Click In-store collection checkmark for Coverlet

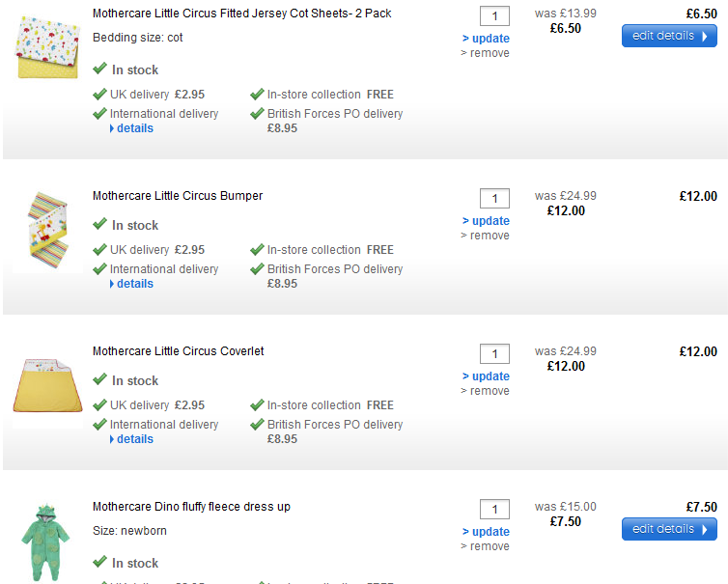[257, 405]
